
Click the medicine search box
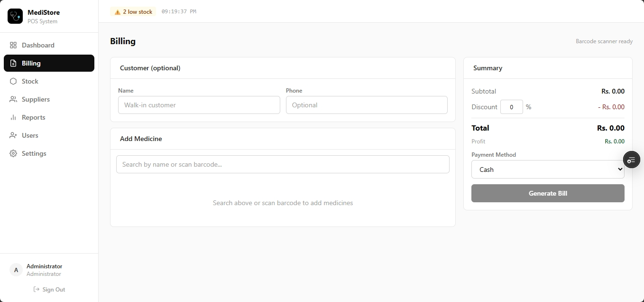[x=283, y=164]
